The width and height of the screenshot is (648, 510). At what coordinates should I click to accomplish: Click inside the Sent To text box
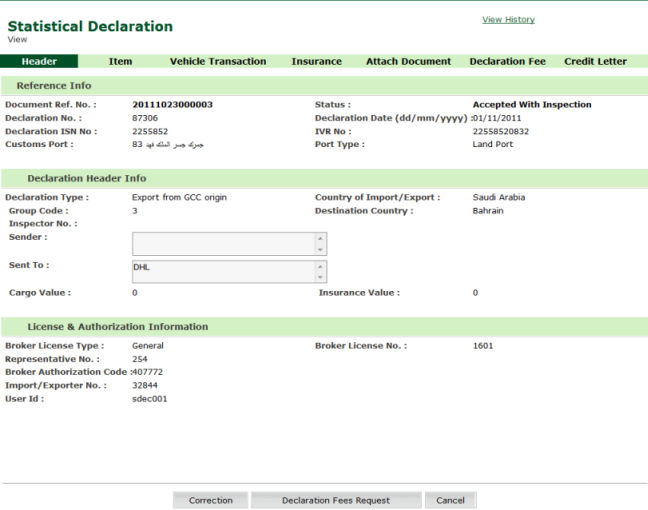[222, 272]
